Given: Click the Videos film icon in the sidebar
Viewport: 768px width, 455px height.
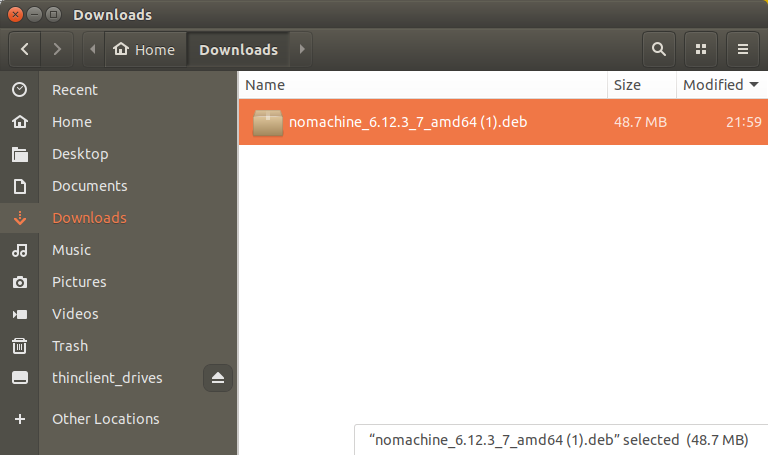Looking at the screenshot, I should click(x=20, y=314).
